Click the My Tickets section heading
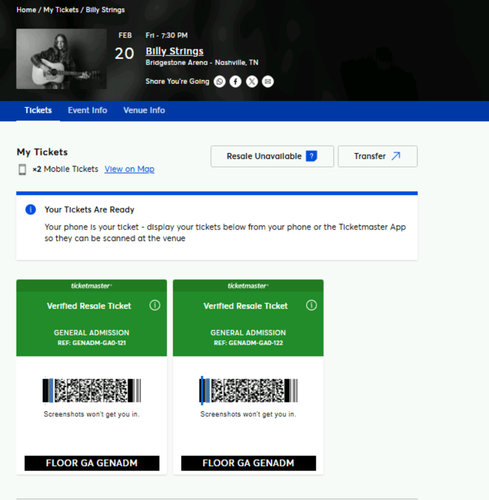 pyautogui.click(x=42, y=152)
